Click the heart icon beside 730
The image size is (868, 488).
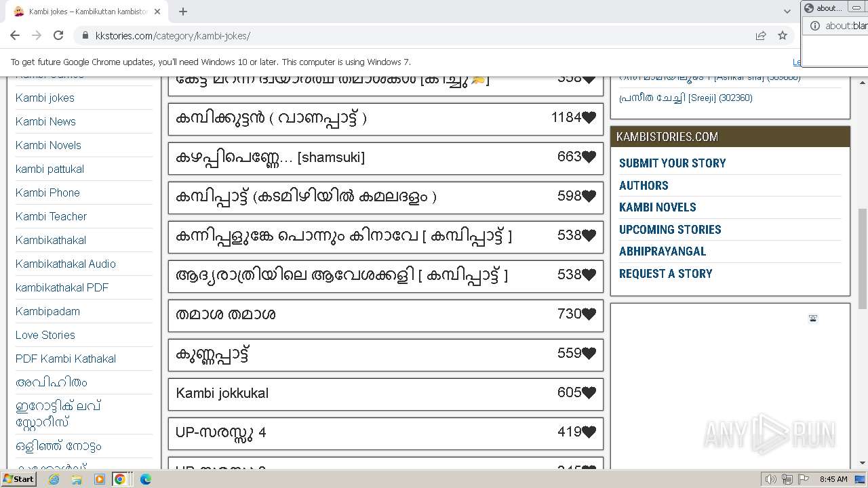[589, 314]
